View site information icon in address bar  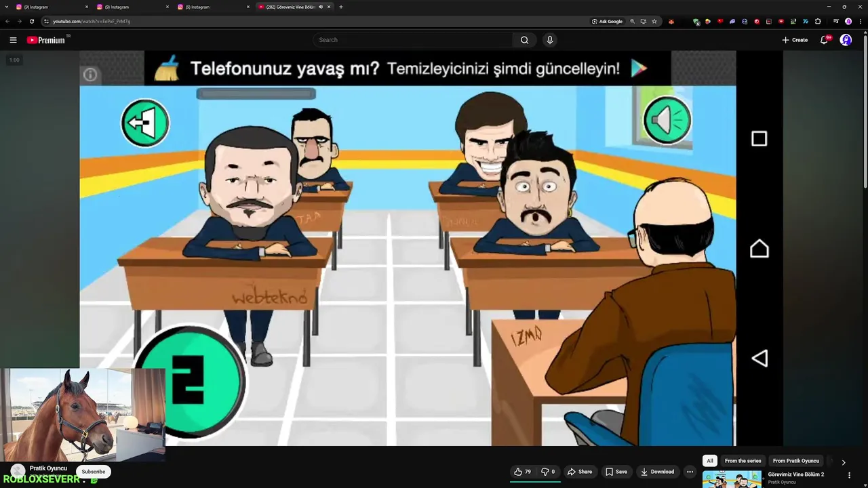pos(46,21)
